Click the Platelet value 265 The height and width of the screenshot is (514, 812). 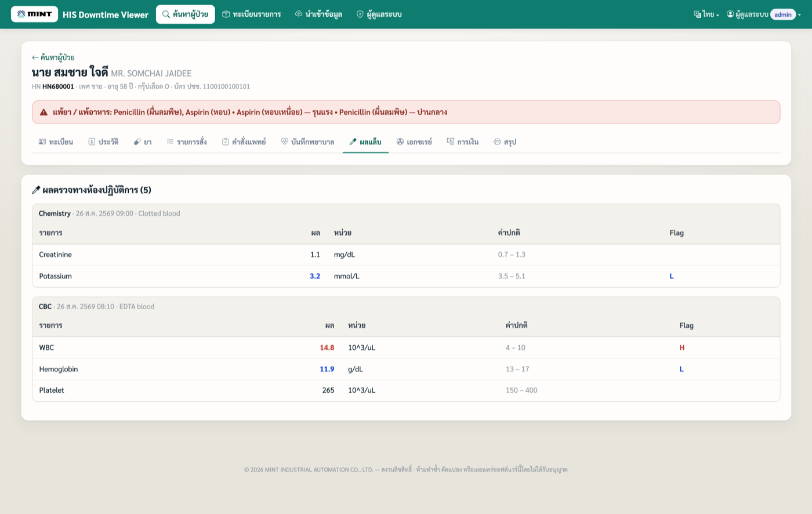328,390
